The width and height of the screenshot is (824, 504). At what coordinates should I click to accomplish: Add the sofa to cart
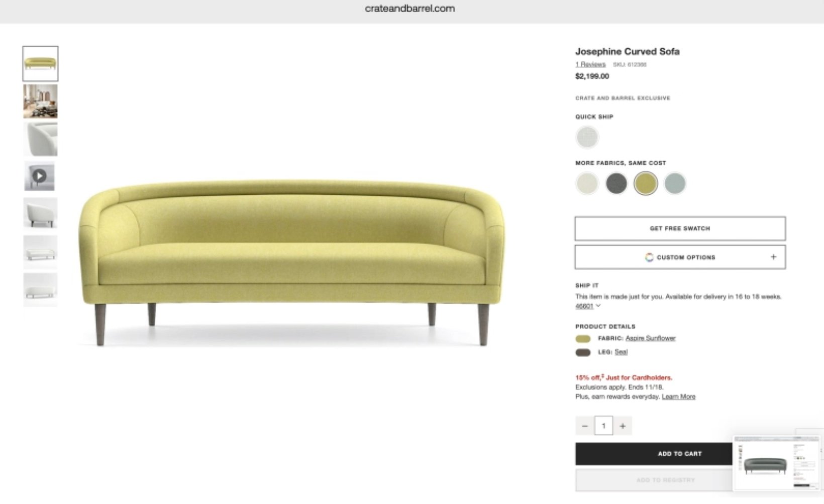click(654, 454)
